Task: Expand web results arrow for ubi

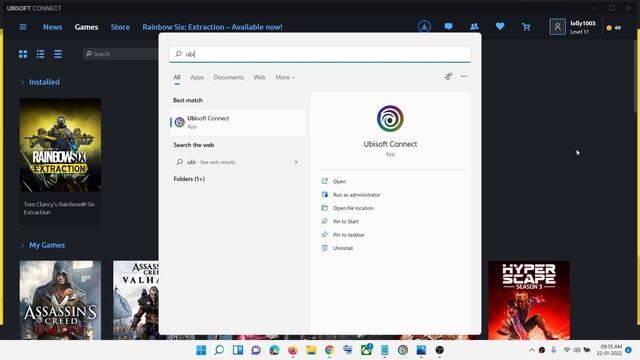Action: [296, 162]
